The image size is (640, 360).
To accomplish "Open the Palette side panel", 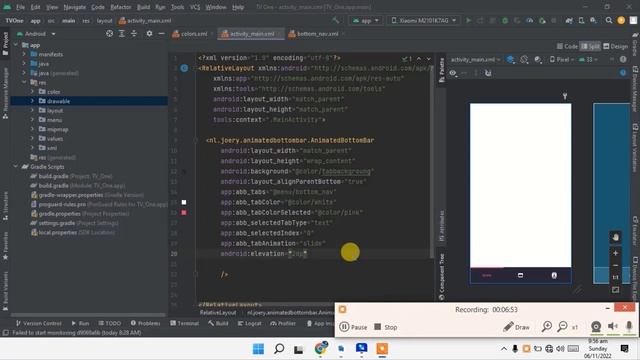I will pos(441,70).
